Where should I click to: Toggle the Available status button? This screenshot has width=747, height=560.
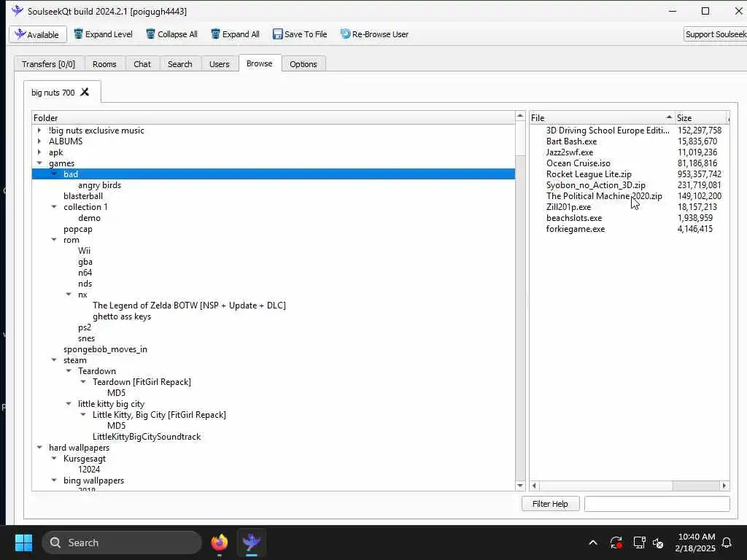38,34
